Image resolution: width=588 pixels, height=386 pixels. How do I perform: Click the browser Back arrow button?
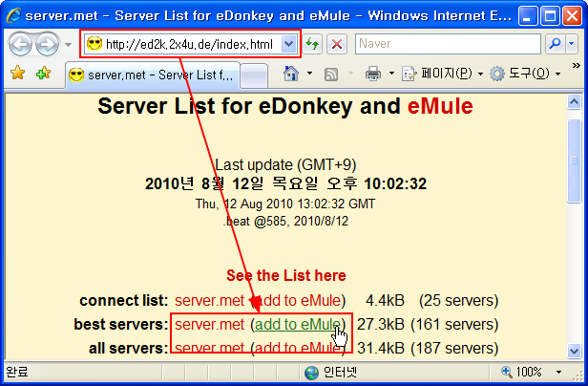[20, 44]
